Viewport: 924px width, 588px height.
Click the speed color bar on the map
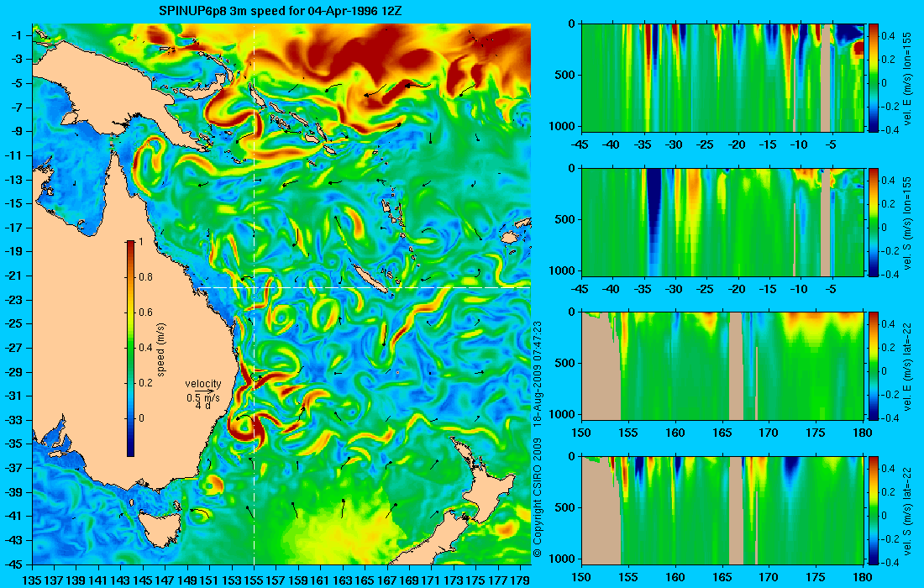[130, 349]
